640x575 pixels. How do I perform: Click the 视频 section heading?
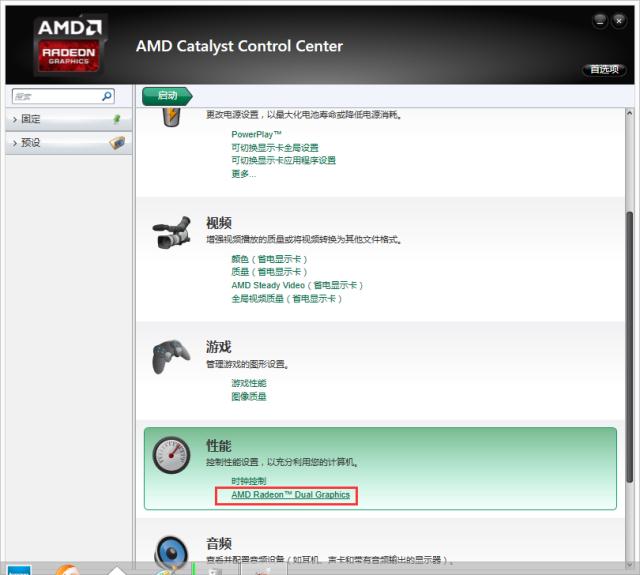pyautogui.click(x=219, y=223)
